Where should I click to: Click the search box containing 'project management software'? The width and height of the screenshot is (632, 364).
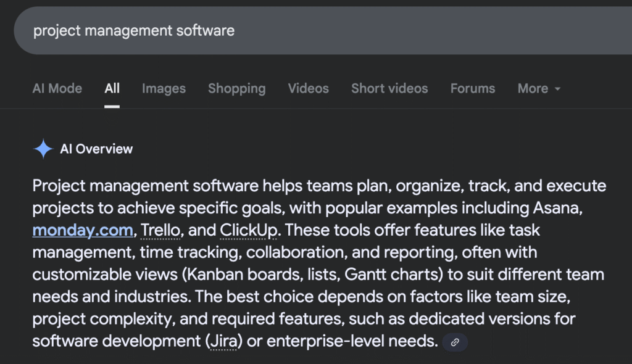click(x=323, y=31)
